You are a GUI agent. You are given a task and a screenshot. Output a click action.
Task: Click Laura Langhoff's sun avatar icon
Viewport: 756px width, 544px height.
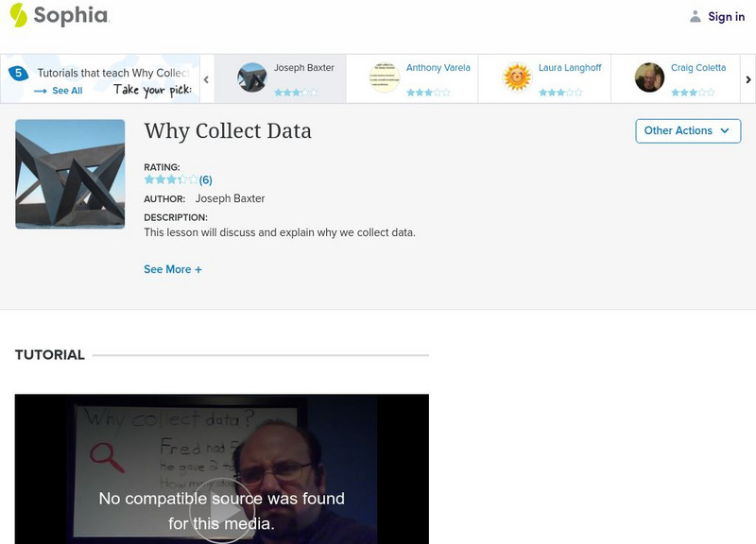[517, 76]
